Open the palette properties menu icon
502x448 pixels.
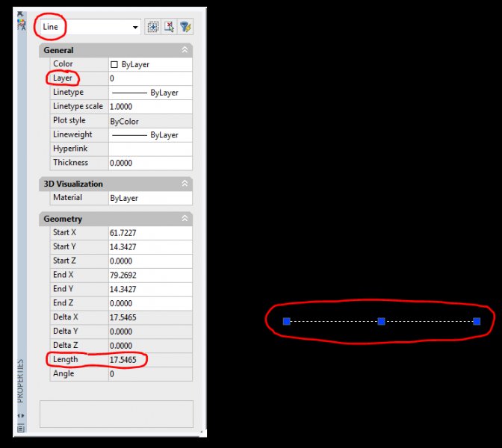pyautogui.click(x=21, y=428)
